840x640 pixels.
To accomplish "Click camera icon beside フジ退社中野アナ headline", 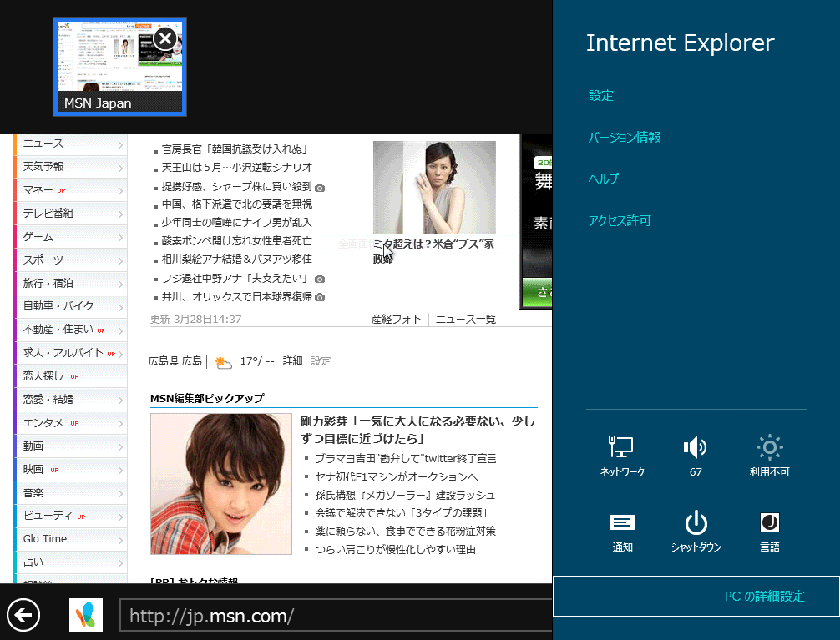I will click(320, 279).
